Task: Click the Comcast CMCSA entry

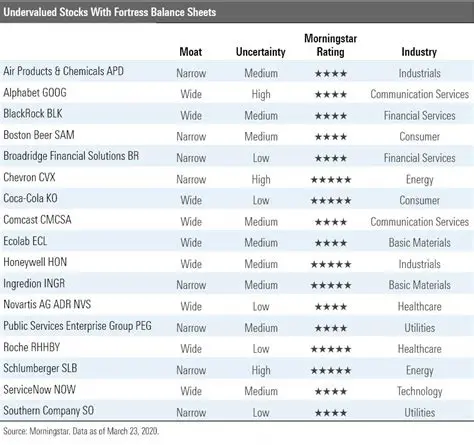Action: (x=37, y=220)
